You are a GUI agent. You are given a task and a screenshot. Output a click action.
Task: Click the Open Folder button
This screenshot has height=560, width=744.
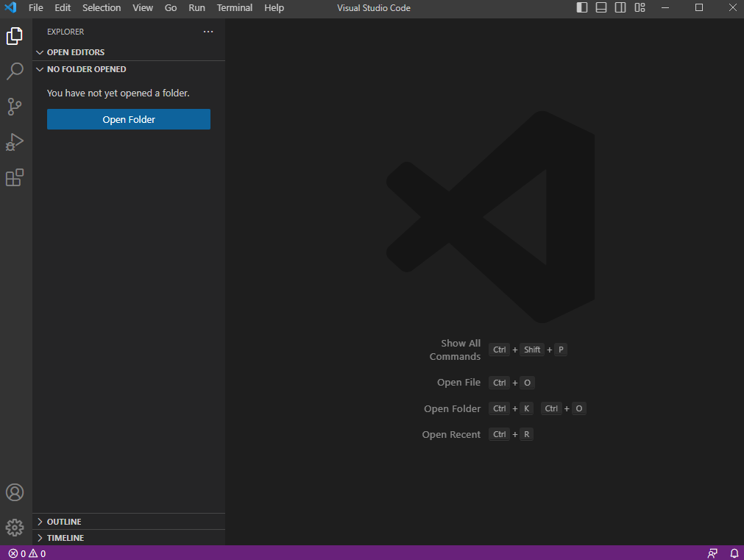tap(129, 119)
